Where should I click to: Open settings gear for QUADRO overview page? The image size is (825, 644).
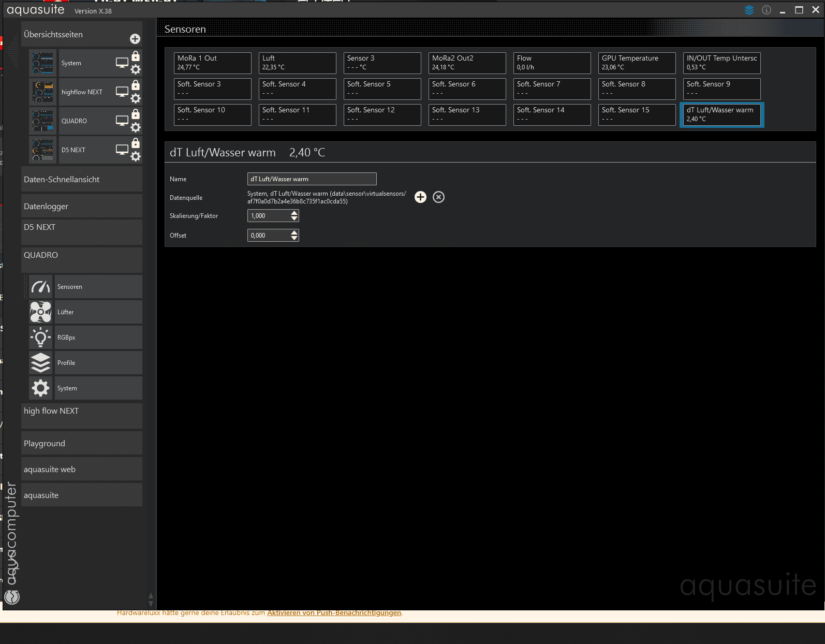click(136, 127)
